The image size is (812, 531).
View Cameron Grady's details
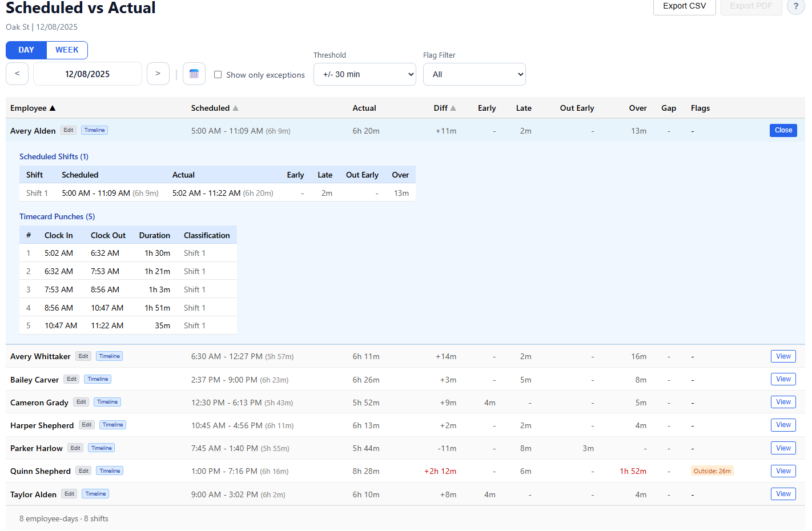(783, 402)
